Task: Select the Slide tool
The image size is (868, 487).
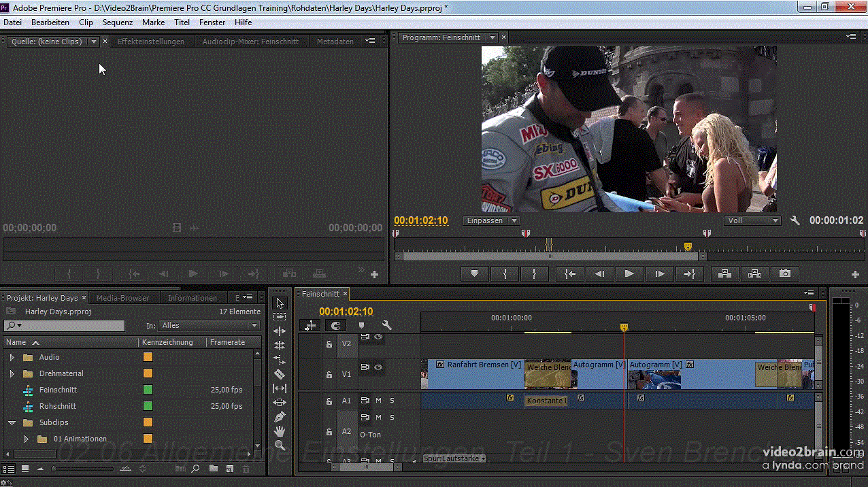Action: point(280,403)
